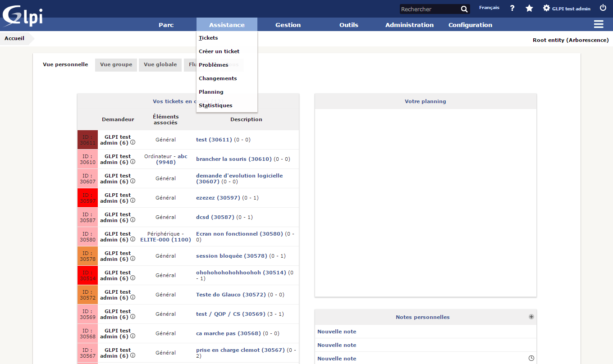This screenshot has height=364, width=613.
Task: Show requester info icon for ticket 30568
Action: (x=133, y=336)
